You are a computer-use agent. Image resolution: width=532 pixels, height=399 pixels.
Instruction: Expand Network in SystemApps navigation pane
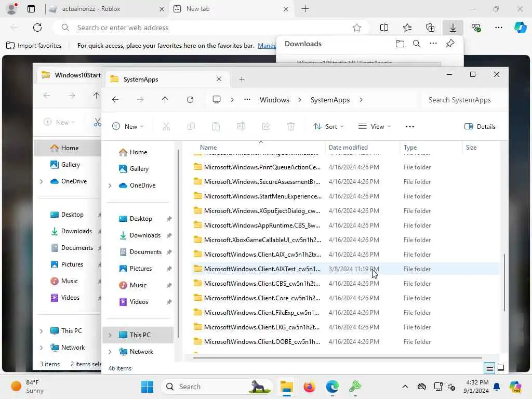tap(110, 352)
